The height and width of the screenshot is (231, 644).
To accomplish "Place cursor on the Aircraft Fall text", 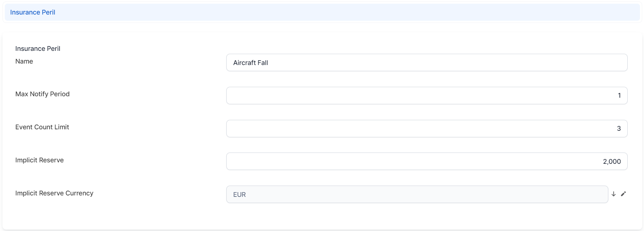I will [251, 63].
